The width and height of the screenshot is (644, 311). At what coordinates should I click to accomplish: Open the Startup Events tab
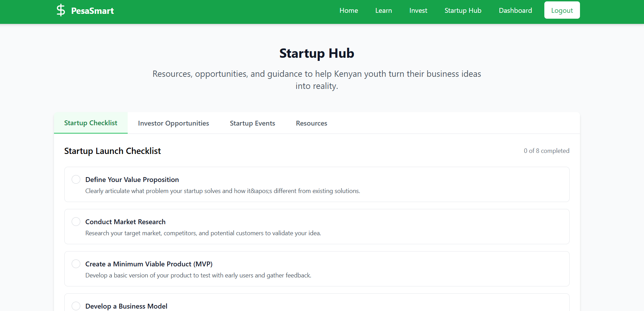(252, 123)
